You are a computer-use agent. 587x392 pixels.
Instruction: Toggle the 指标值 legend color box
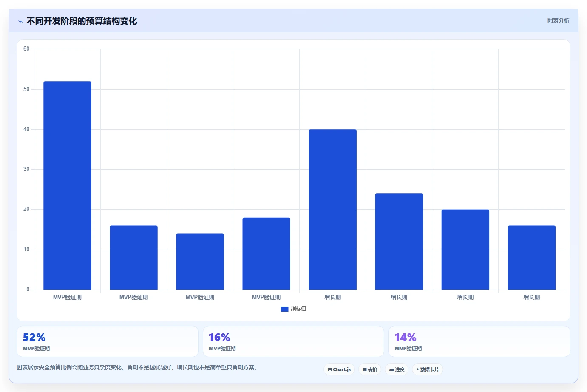tap(284, 309)
